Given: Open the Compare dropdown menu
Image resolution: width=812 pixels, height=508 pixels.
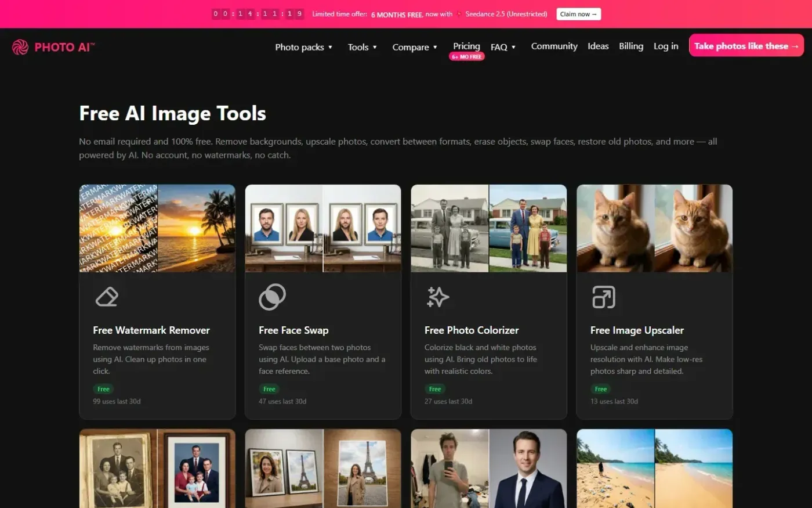Looking at the screenshot, I should click(415, 47).
